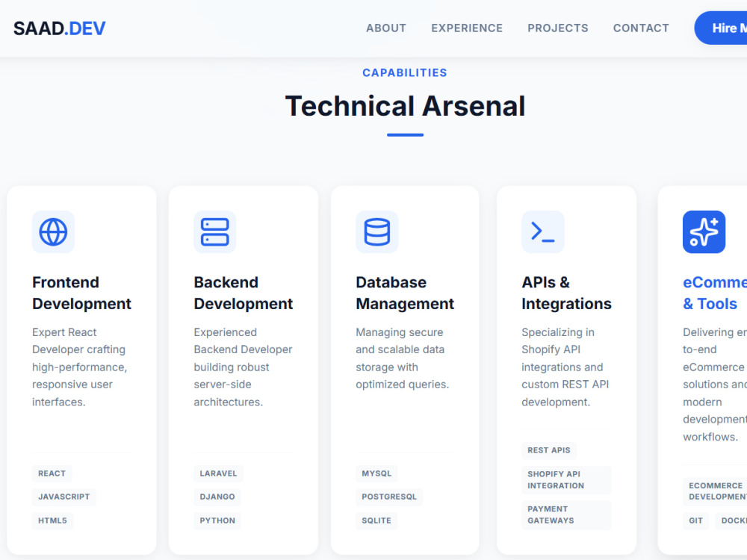Screen dimensions: 747x560
Task: Click the database cylinder icon
Action: pyautogui.click(x=376, y=232)
